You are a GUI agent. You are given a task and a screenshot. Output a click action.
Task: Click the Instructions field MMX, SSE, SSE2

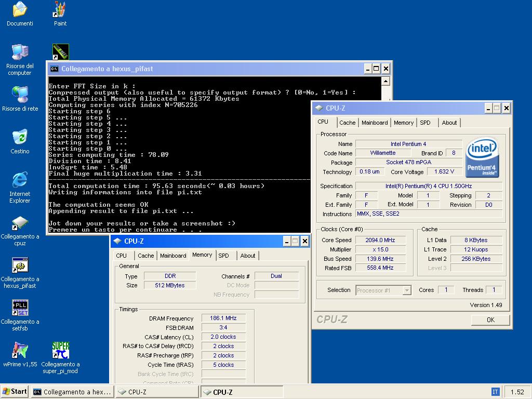[x=429, y=214]
